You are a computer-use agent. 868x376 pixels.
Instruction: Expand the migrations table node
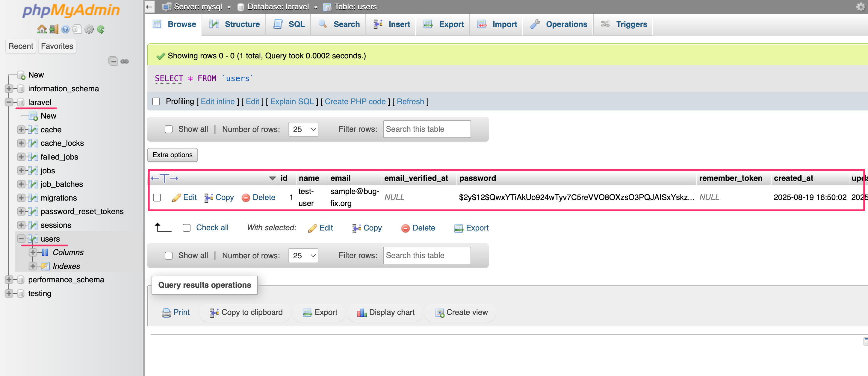[21, 198]
